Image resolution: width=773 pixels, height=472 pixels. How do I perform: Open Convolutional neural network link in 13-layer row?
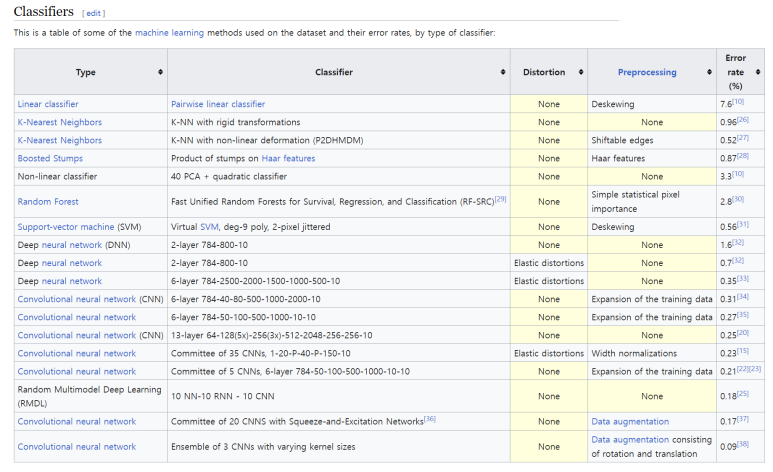pos(76,335)
